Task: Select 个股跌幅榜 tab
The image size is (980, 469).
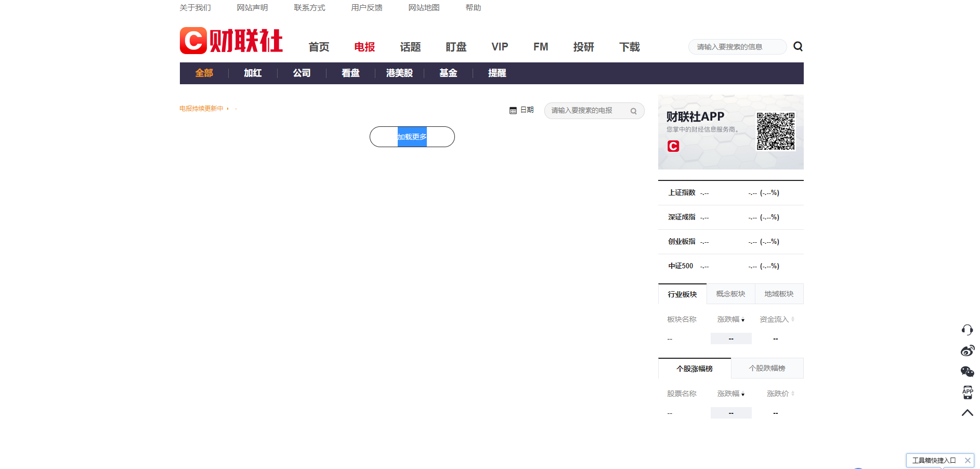Action: (767, 368)
